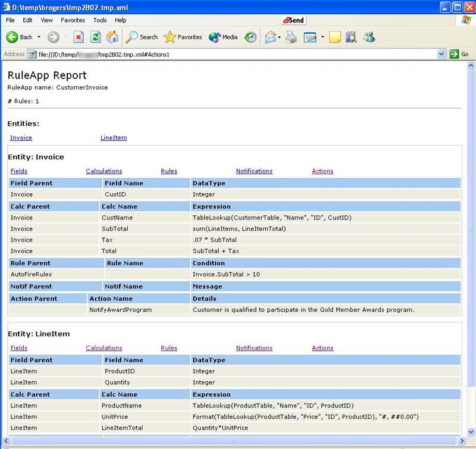Go to the Home page icon

coord(112,37)
